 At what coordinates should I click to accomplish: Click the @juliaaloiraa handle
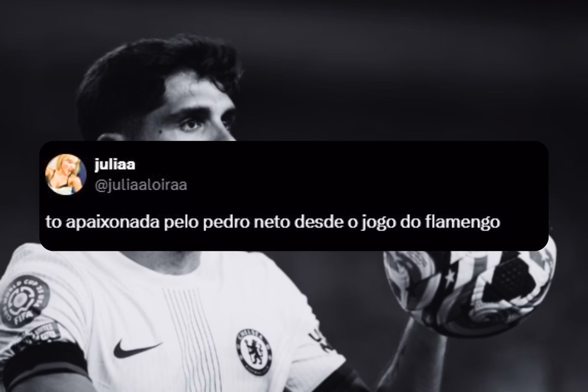(x=141, y=185)
